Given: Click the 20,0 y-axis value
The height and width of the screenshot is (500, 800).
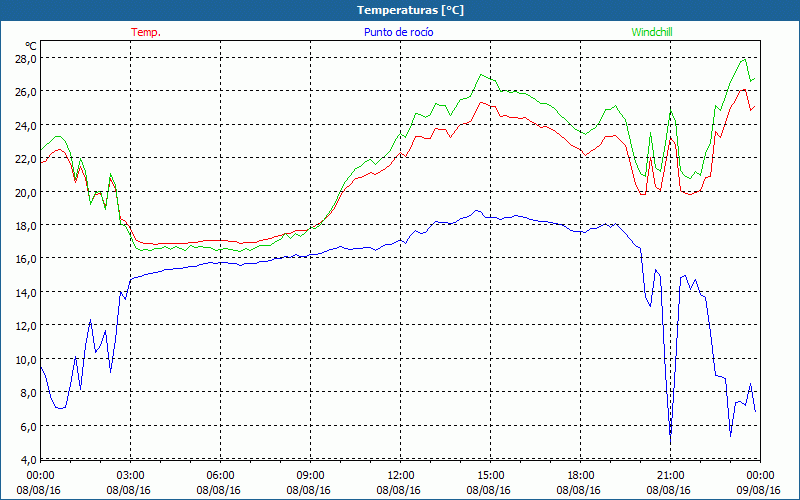Looking at the screenshot, I should tap(26, 192).
